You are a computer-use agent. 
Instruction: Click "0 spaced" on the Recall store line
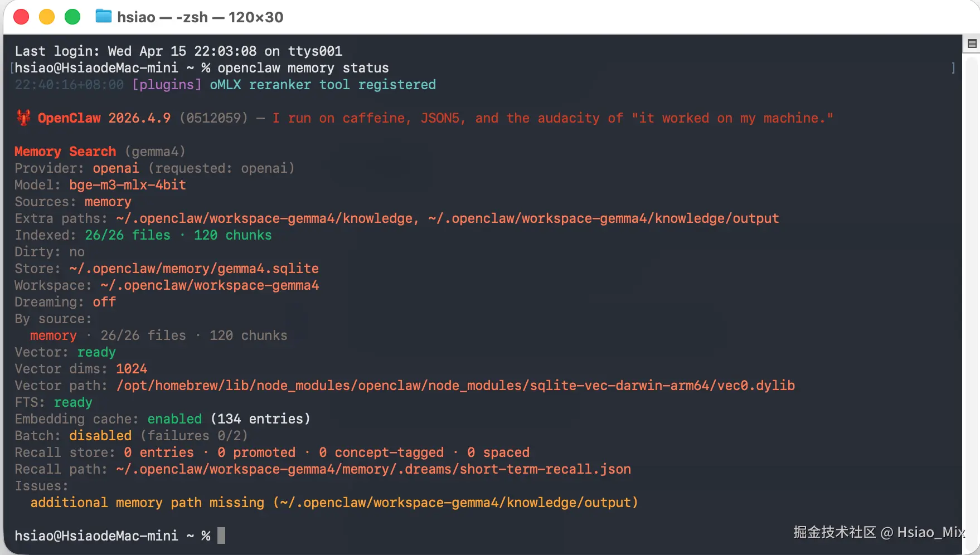click(x=498, y=452)
